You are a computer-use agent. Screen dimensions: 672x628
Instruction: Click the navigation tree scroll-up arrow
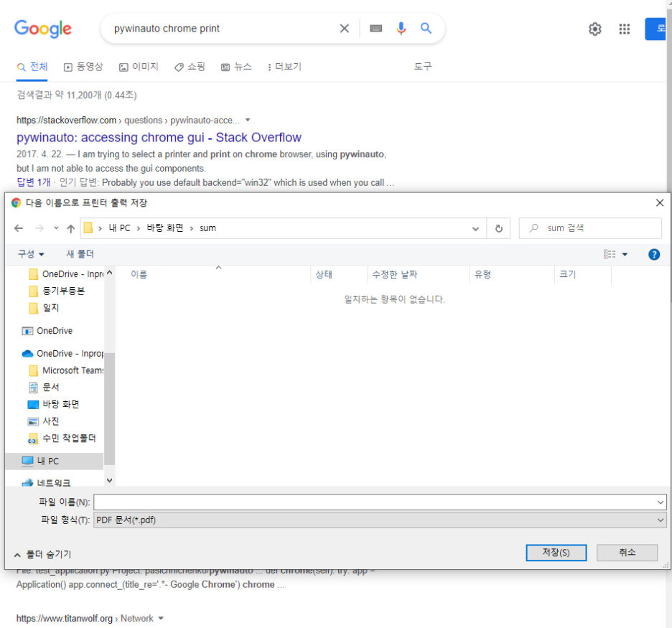[110, 273]
